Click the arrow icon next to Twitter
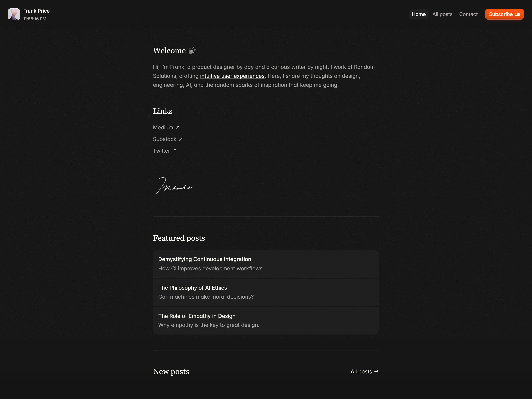Image resolution: width=532 pixels, height=399 pixels. pos(175,151)
